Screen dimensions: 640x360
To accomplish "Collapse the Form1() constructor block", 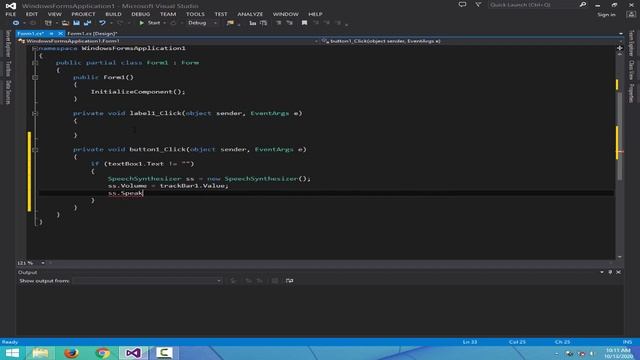I will (x=35, y=77).
